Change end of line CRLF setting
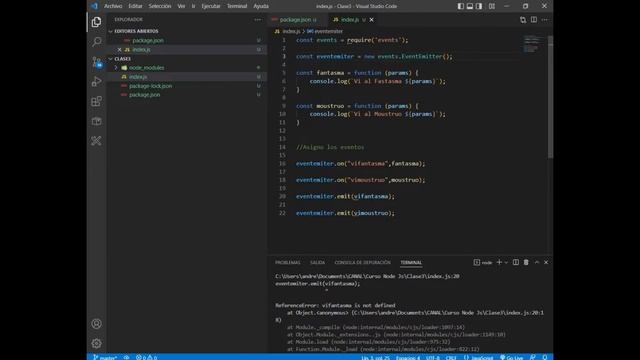640x360 pixels. click(451, 358)
